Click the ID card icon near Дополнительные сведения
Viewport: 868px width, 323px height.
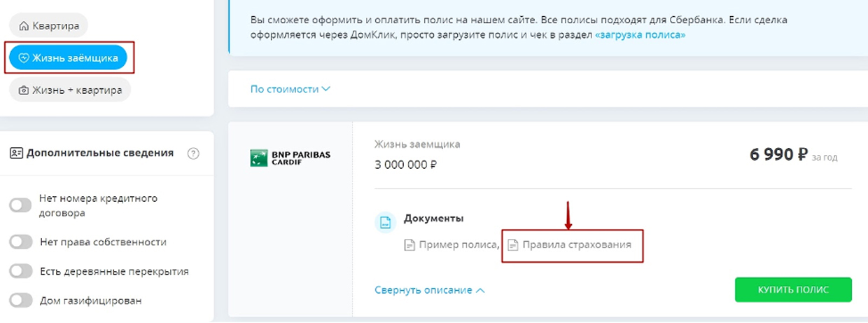click(16, 153)
